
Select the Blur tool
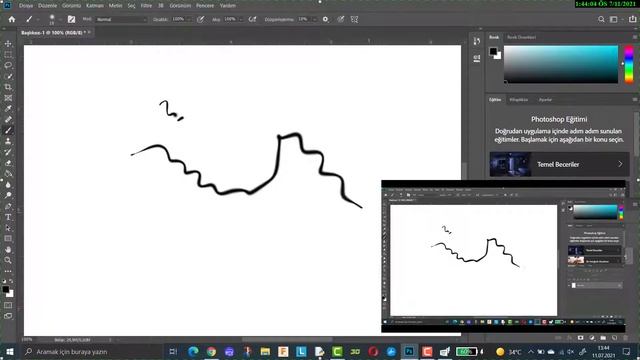8,184
